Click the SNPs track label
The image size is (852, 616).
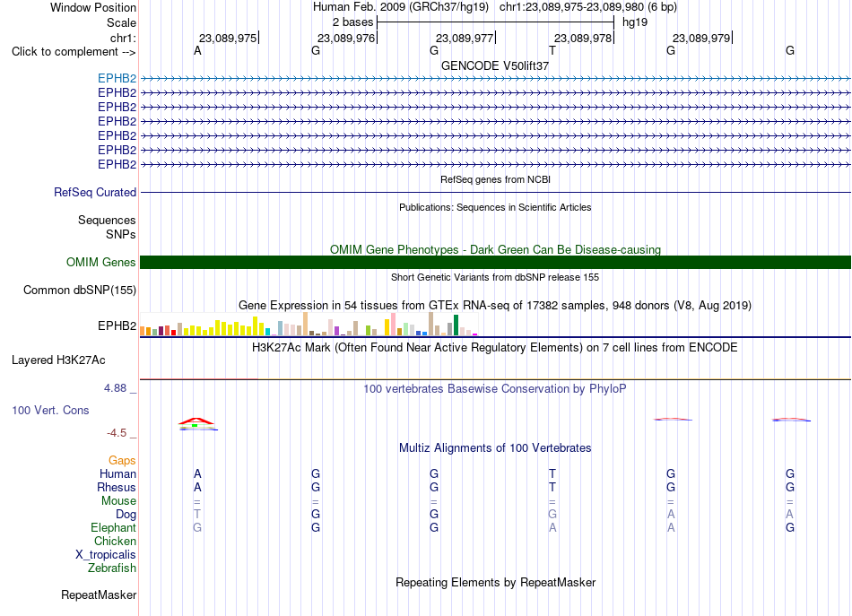(x=121, y=234)
